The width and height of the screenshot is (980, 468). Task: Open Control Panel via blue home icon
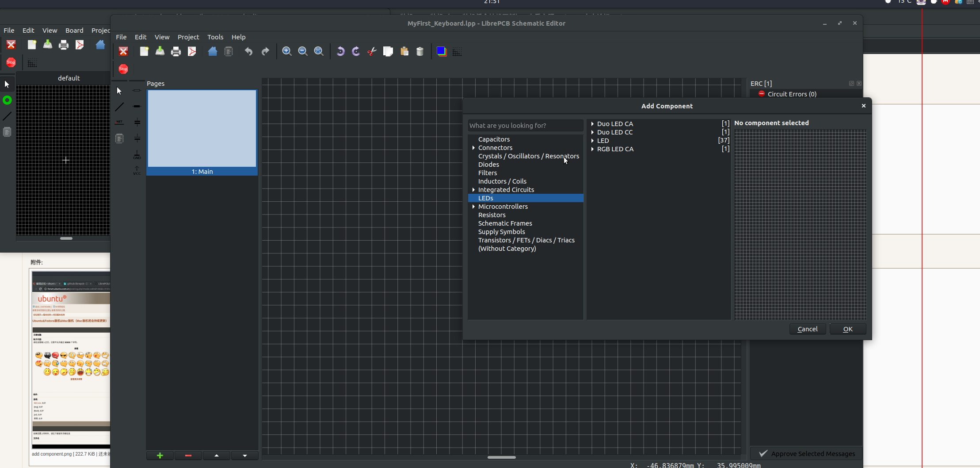213,52
